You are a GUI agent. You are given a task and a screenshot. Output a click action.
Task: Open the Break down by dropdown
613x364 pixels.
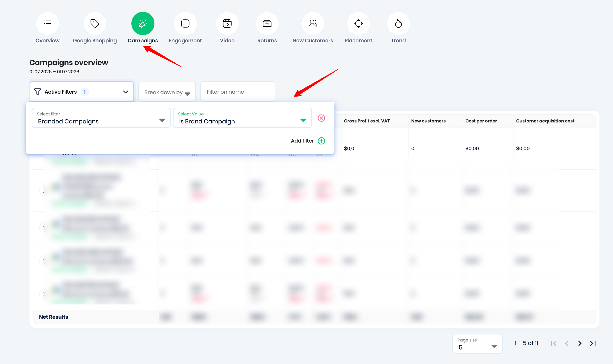[167, 92]
